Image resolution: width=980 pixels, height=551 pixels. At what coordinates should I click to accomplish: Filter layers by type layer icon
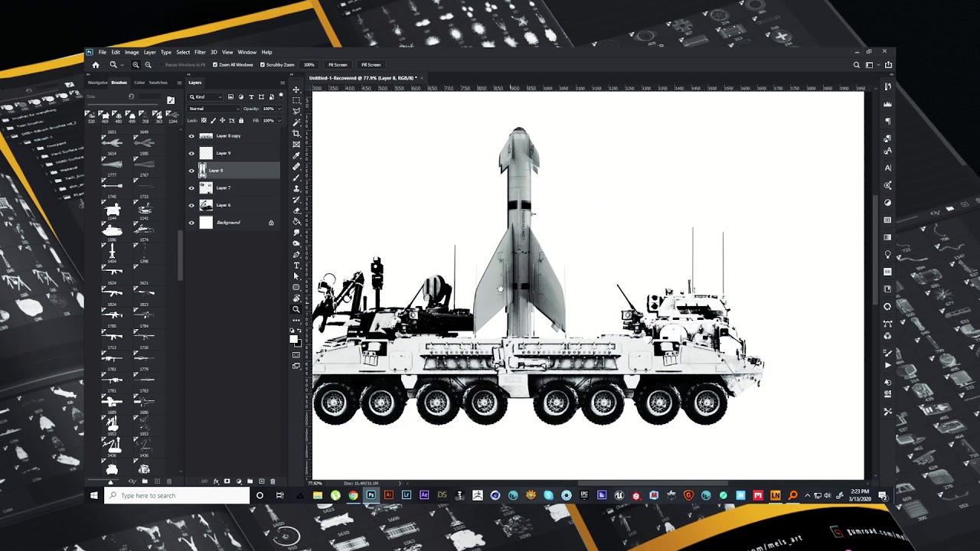click(251, 97)
